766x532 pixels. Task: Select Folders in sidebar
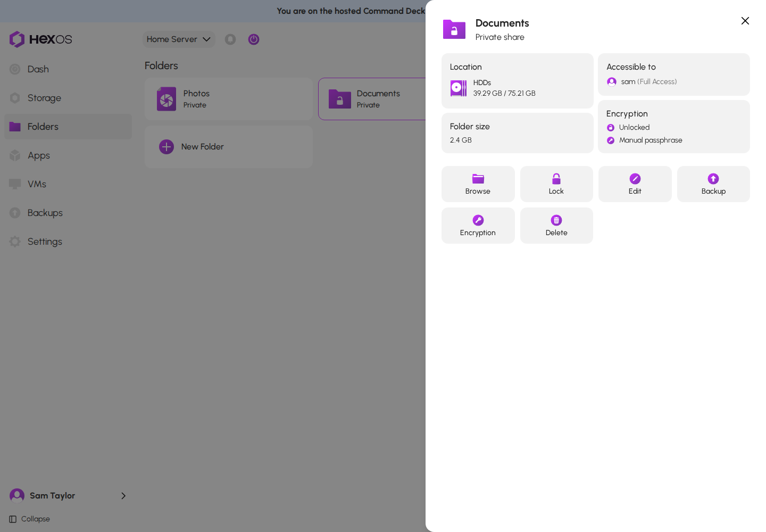pos(68,127)
